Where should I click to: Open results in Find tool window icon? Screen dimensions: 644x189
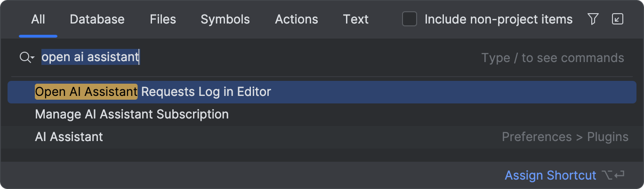click(617, 19)
